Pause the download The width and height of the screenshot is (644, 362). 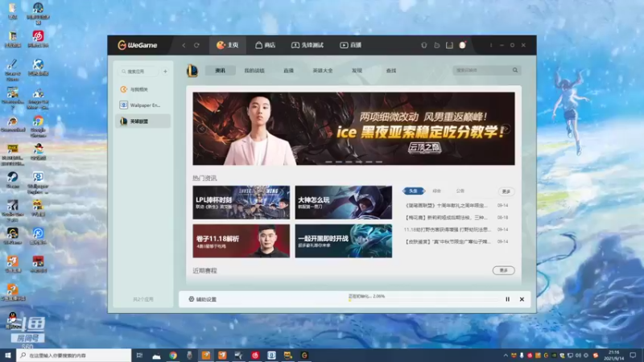click(508, 299)
